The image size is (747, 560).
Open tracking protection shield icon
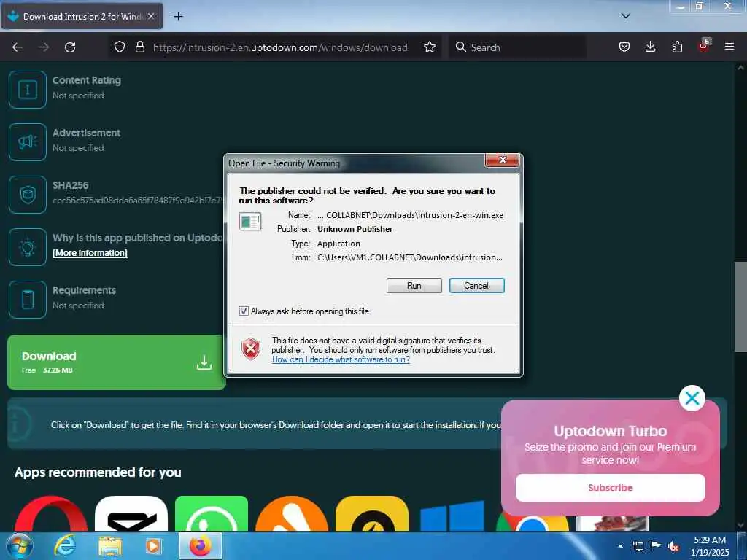120,47
